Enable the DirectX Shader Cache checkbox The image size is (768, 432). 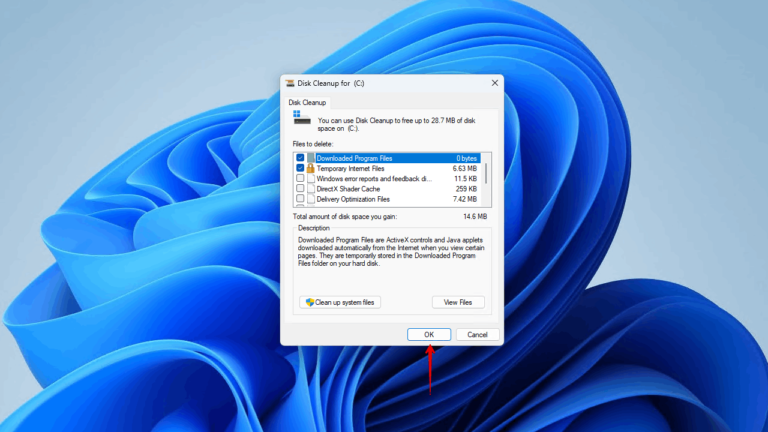pyautogui.click(x=300, y=189)
